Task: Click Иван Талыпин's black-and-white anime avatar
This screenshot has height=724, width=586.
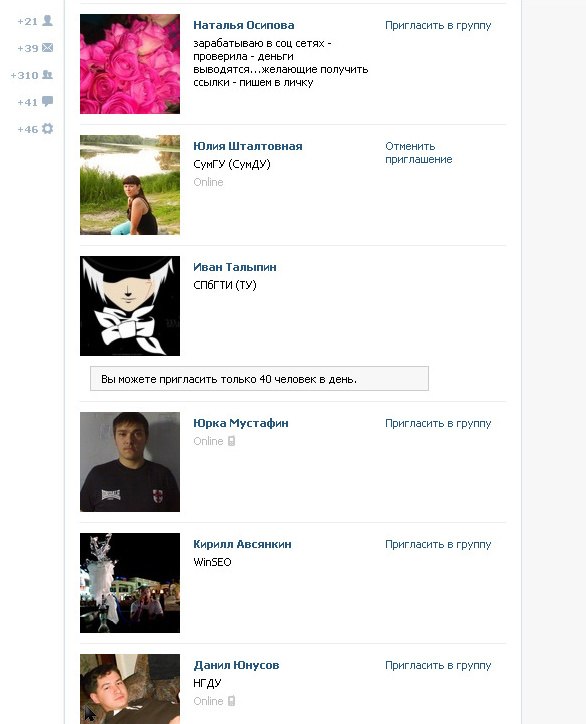Action: (130, 306)
